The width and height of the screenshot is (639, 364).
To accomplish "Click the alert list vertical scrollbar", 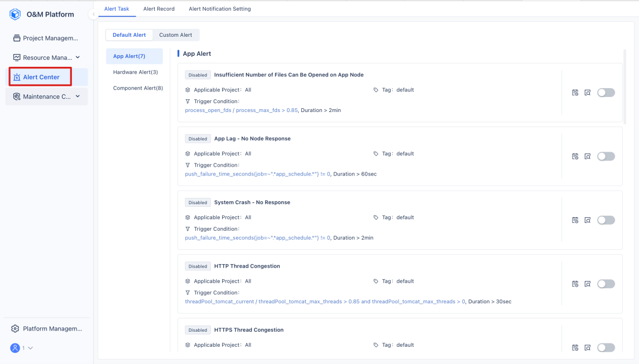I will pyautogui.click(x=624, y=87).
